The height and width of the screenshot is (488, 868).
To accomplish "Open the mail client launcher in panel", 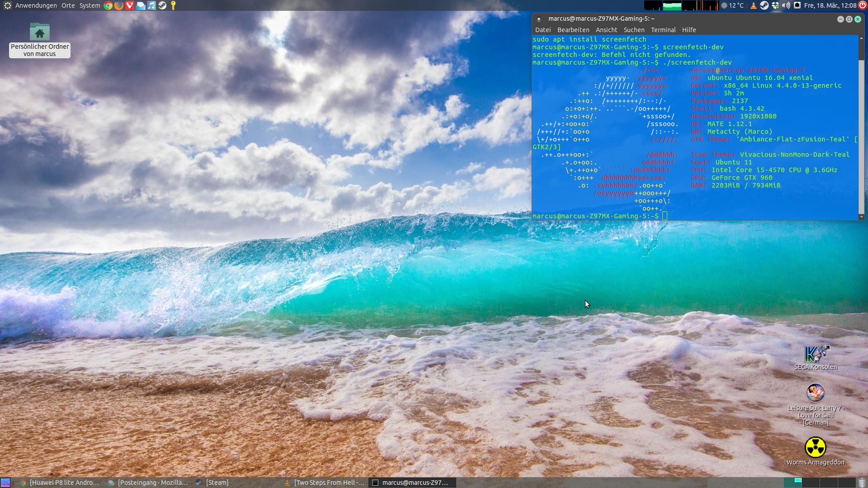I will (x=141, y=5).
